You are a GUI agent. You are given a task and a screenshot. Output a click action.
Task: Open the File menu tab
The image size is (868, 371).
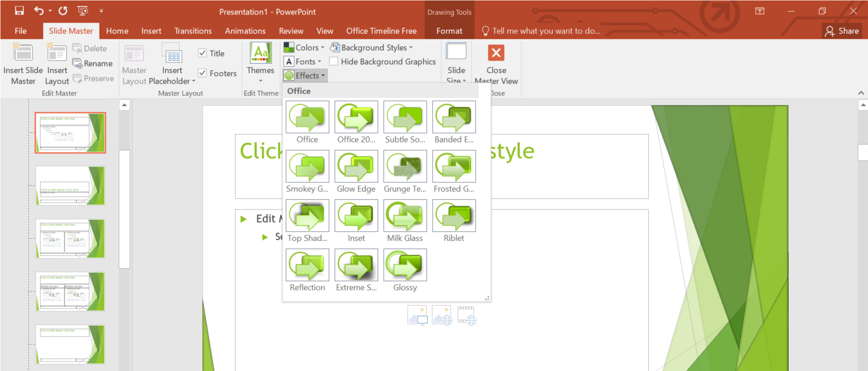point(21,31)
